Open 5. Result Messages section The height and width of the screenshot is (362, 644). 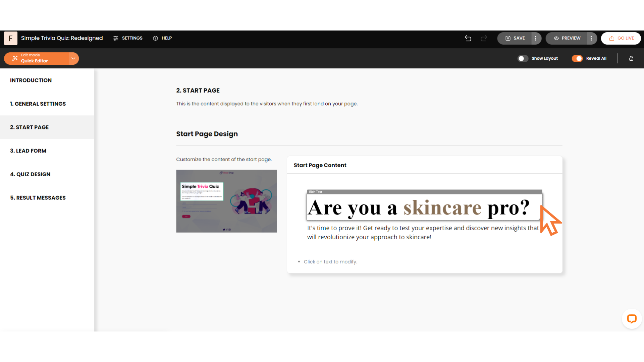pos(38,198)
